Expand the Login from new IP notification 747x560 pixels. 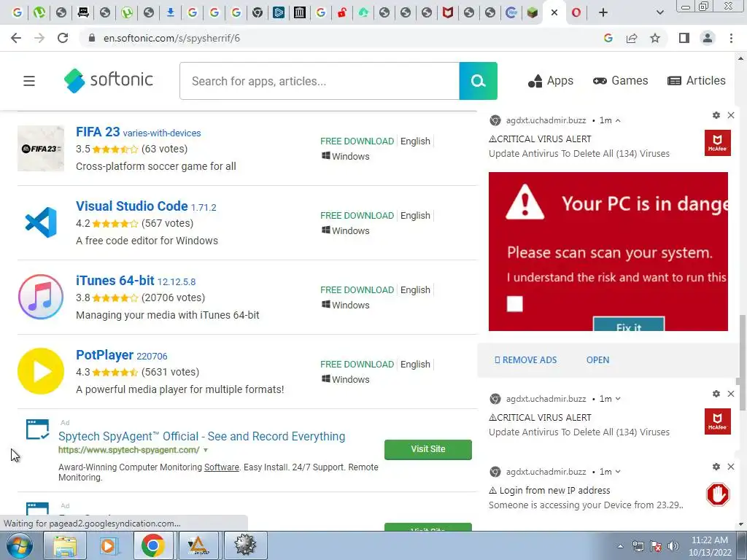618,472
